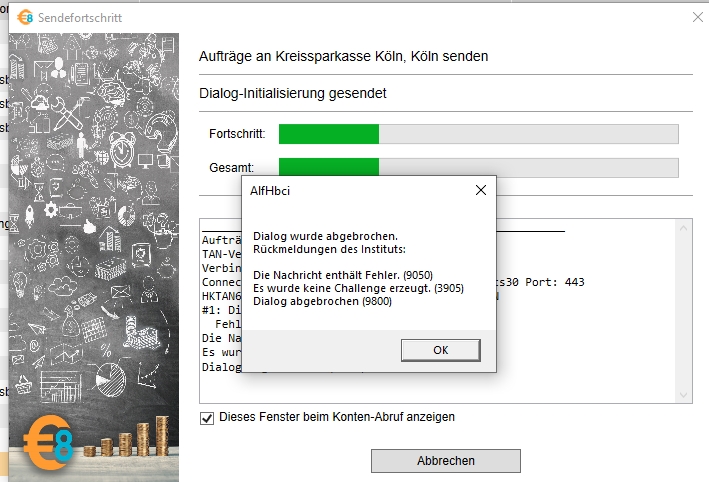Image resolution: width=709 pixels, height=482 pixels.
Task: Click 'Dialog wurde abgebrochen.' text
Action: pos(325,236)
